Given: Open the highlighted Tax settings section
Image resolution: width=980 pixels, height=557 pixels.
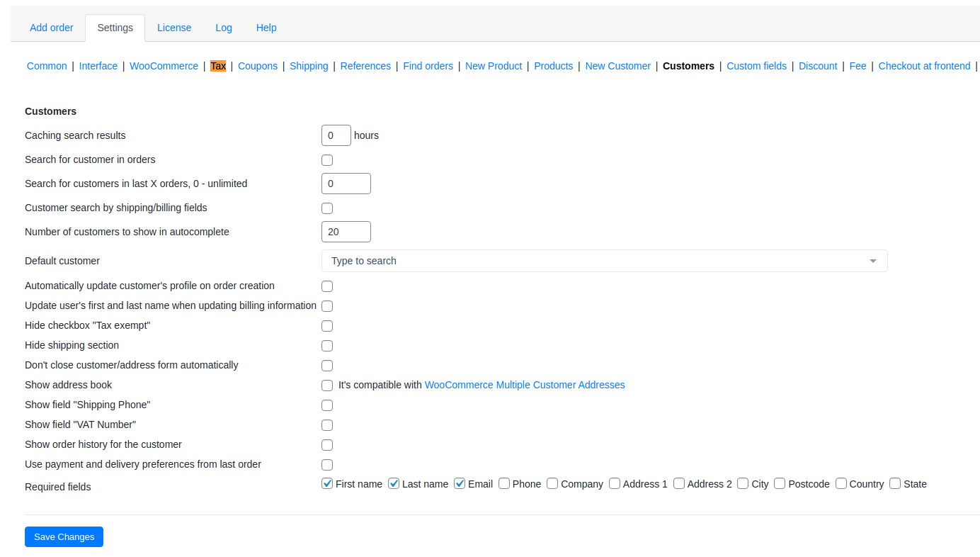Looking at the screenshot, I should click(218, 66).
